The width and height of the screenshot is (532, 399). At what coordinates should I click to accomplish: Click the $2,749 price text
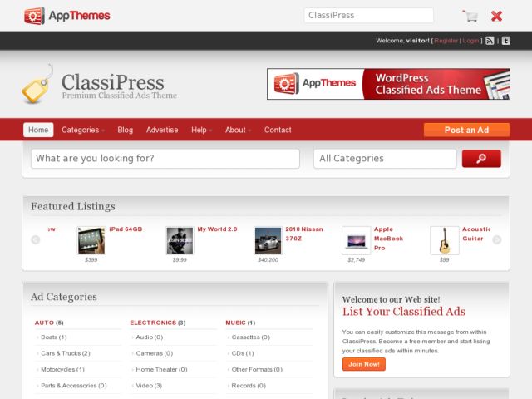[x=357, y=260]
